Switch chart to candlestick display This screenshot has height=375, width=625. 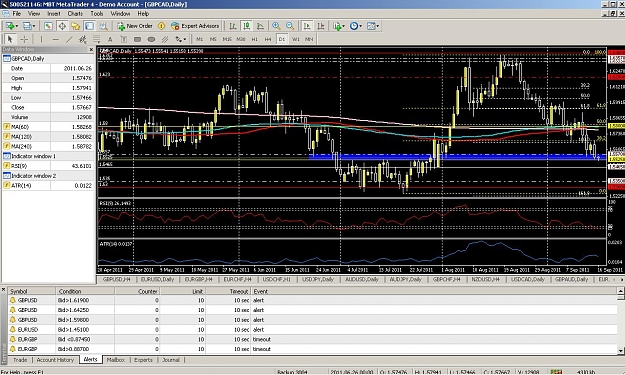tap(247, 26)
